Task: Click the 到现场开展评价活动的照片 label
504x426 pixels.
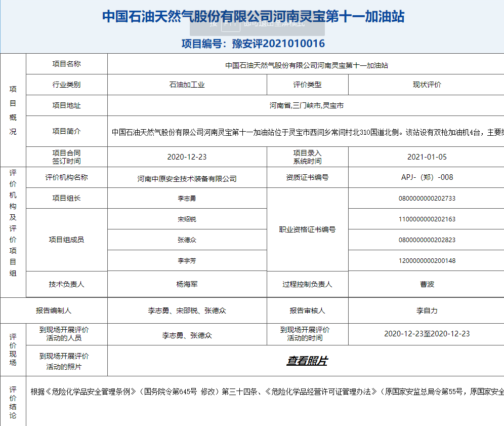Action: (x=64, y=361)
